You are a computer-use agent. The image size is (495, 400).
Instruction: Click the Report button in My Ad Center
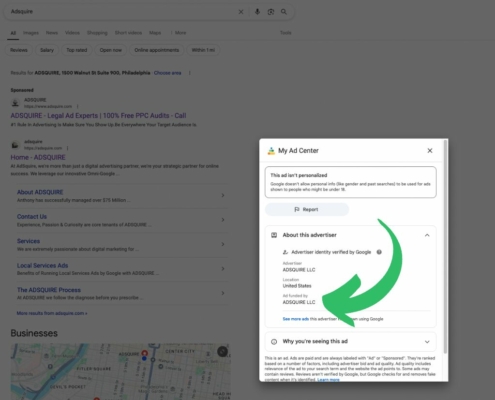coord(307,209)
